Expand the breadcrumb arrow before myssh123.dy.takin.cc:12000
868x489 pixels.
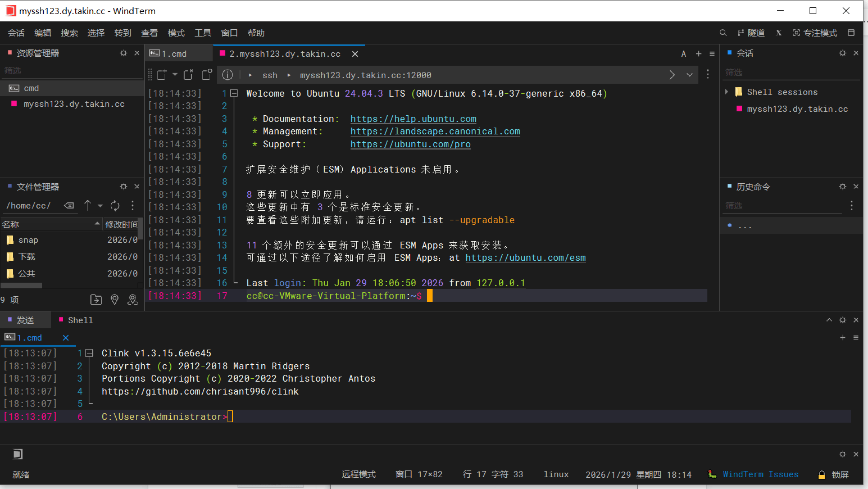coord(289,75)
